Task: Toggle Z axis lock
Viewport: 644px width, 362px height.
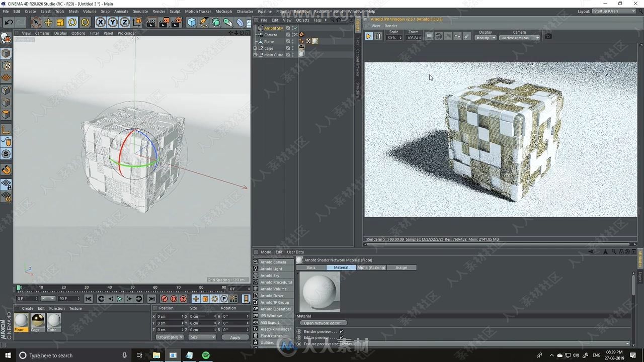Action: 124,22
